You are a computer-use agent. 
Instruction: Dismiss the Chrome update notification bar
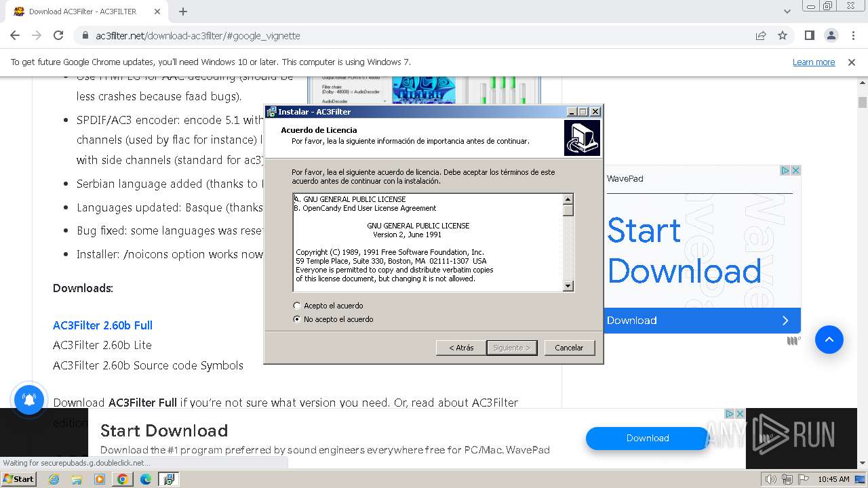[x=852, y=62]
